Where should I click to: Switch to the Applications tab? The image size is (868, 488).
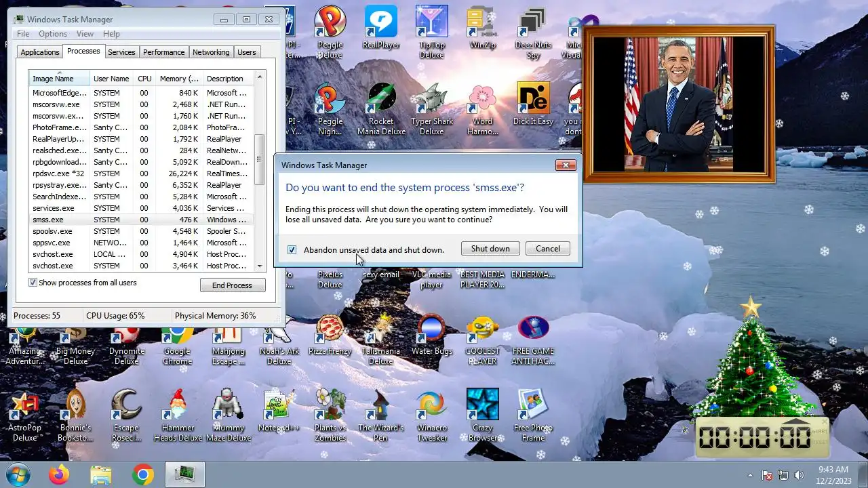(x=40, y=52)
